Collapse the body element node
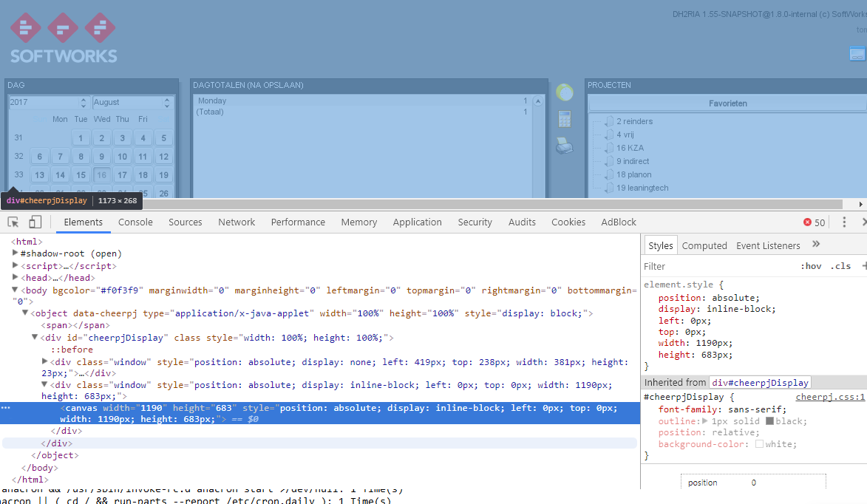Image resolution: width=867 pixels, height=504 pixels. coord(15,290)
